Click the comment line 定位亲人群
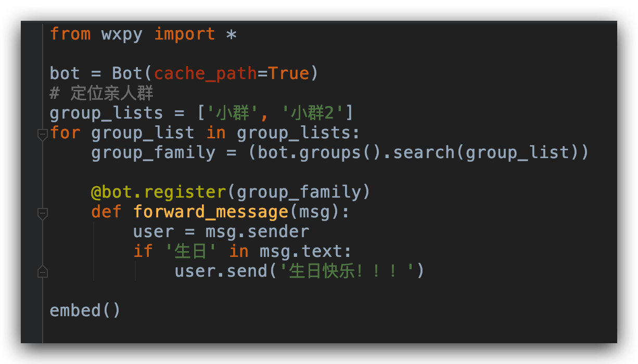 pos(101,94)
